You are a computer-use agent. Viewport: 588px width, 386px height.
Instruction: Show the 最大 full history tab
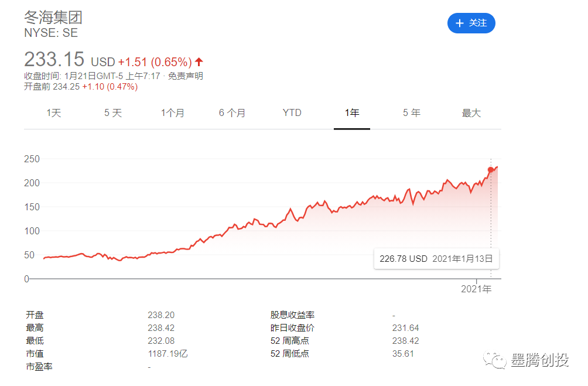tap(471, 113)
